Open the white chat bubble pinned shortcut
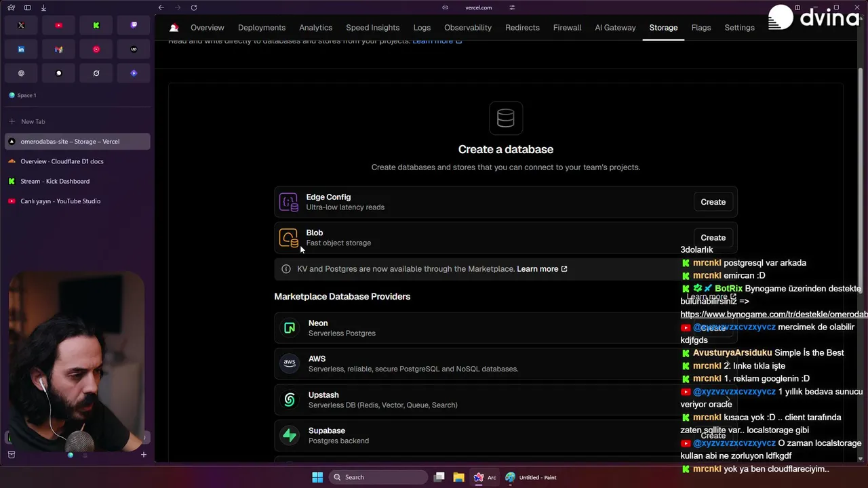The width and height of the screenshot is (868, 488). (x=58, y=73)
